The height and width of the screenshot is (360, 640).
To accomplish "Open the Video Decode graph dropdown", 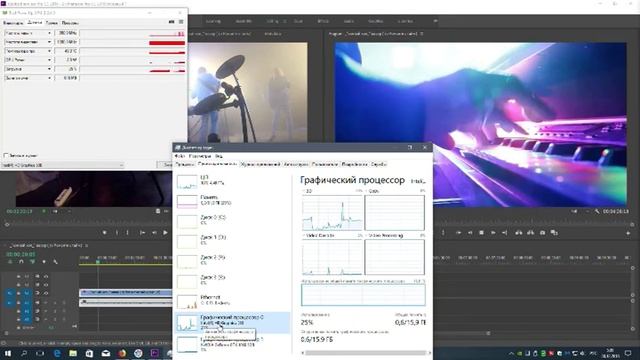I will 303,236.
